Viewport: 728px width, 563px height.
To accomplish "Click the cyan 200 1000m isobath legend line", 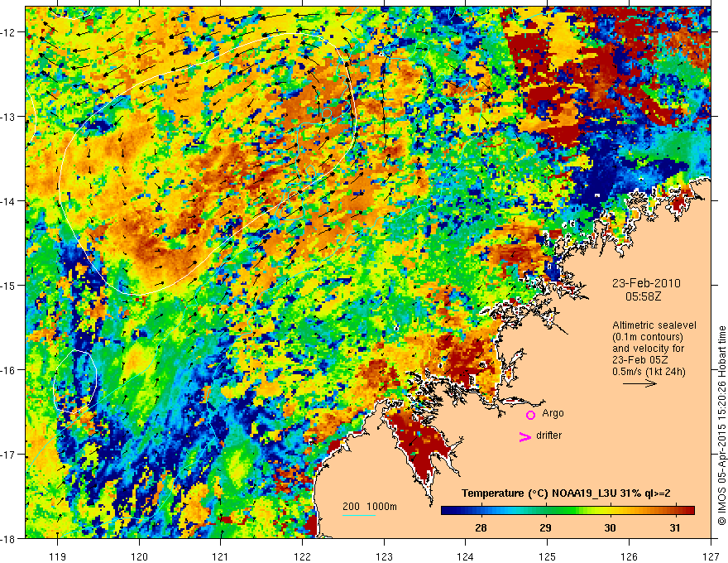I will click(x=359, y=515).
